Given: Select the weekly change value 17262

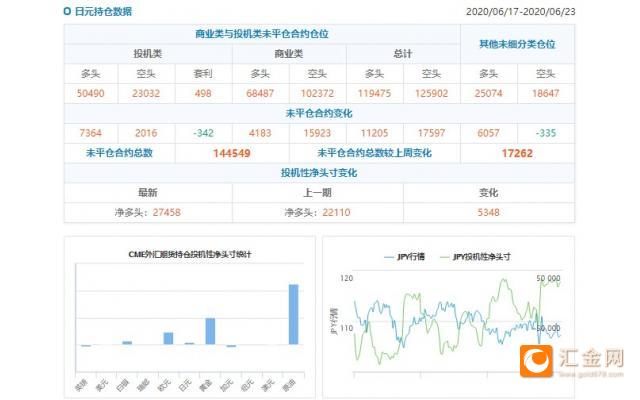Looking at the screenshot, I should tap(517, 153).
